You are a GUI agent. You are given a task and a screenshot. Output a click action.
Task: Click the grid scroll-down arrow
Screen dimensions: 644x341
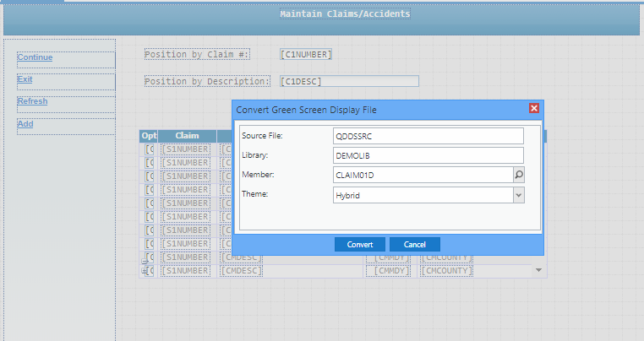point(538,270)
